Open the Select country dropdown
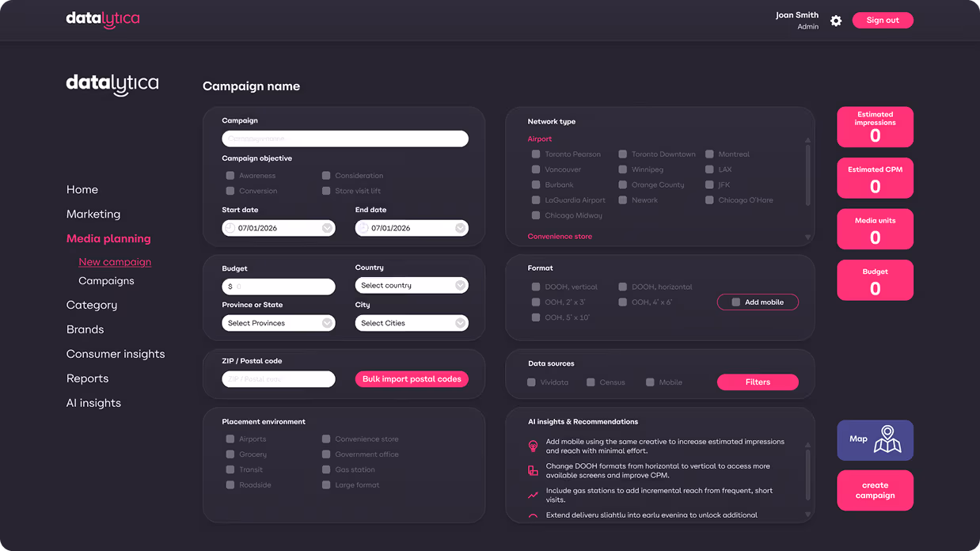Screen dimensions: 980x551 (x=412, y=286)
